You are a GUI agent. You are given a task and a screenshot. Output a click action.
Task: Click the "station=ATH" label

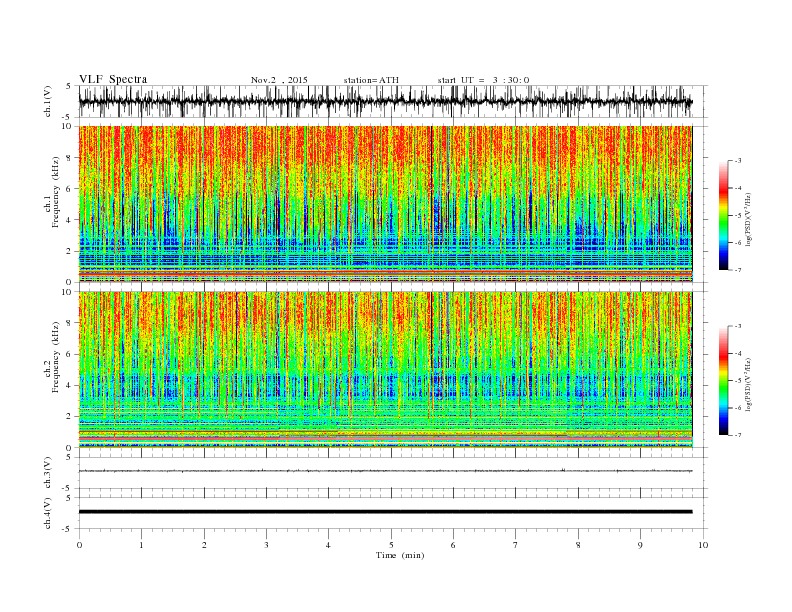[371, 80]
